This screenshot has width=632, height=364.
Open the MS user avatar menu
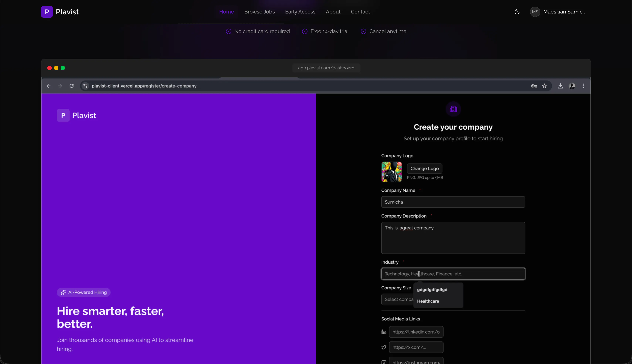click(x=535, y=12)
